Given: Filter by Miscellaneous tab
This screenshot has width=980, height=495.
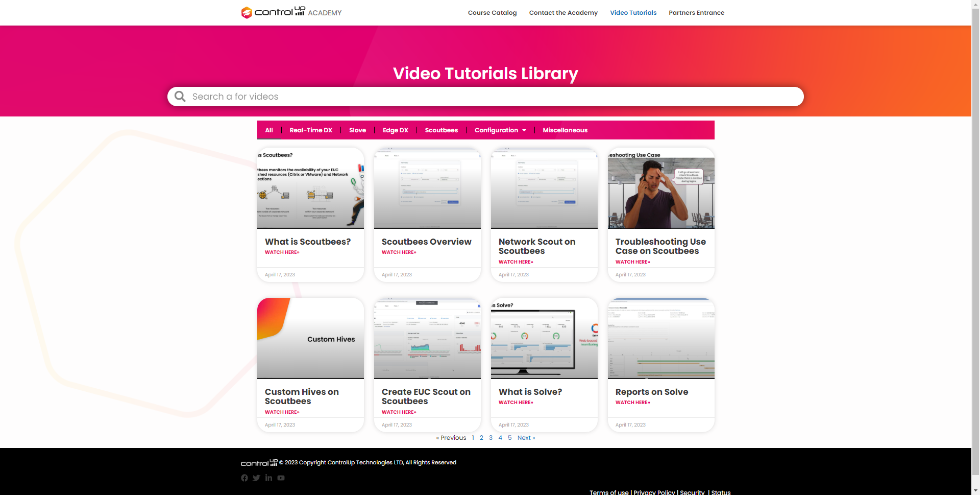Looking at the screenshot, I should pos(565,130).
